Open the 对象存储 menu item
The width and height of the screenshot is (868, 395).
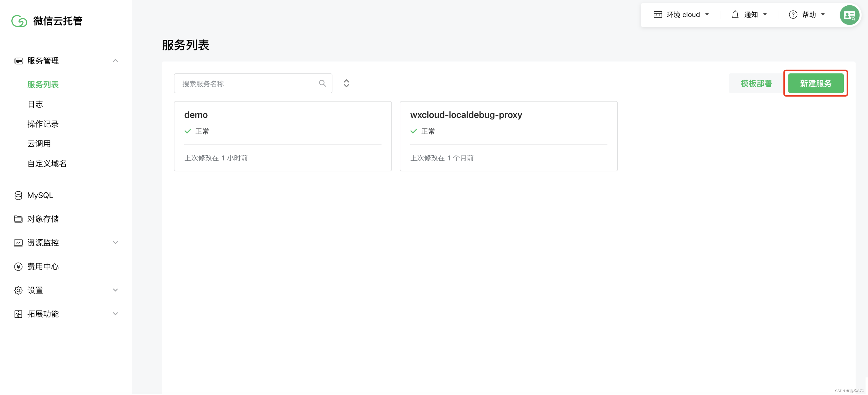(x=43, y=219)
